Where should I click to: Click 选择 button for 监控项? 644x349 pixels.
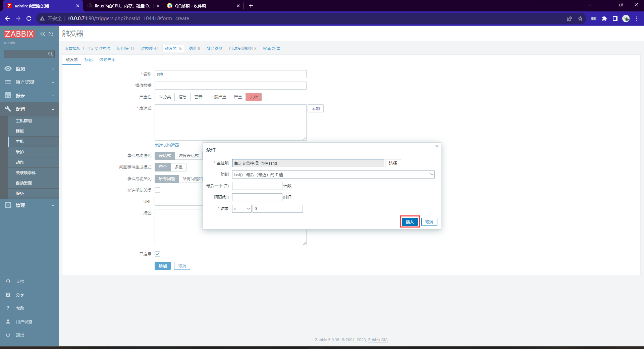[x=393, y=163]
